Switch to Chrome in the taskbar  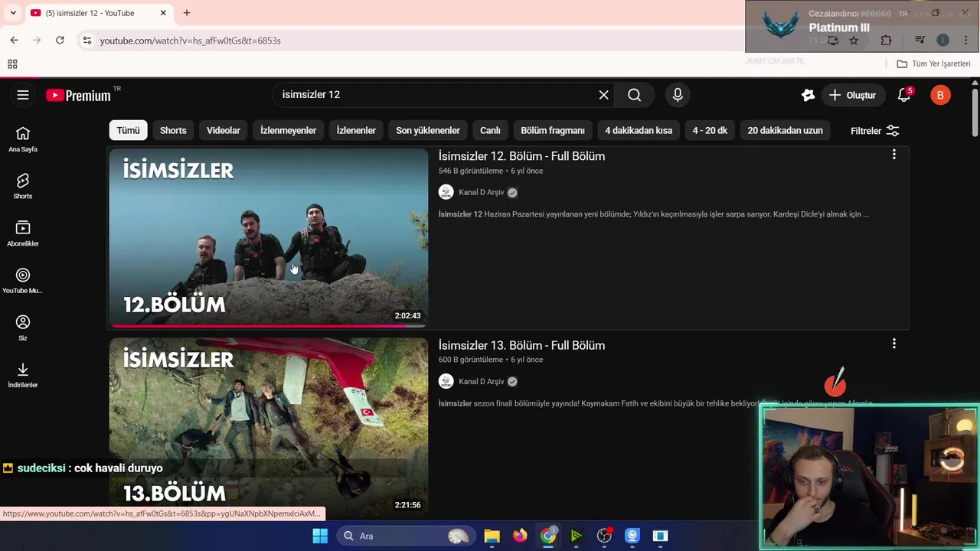click(548, 536)
